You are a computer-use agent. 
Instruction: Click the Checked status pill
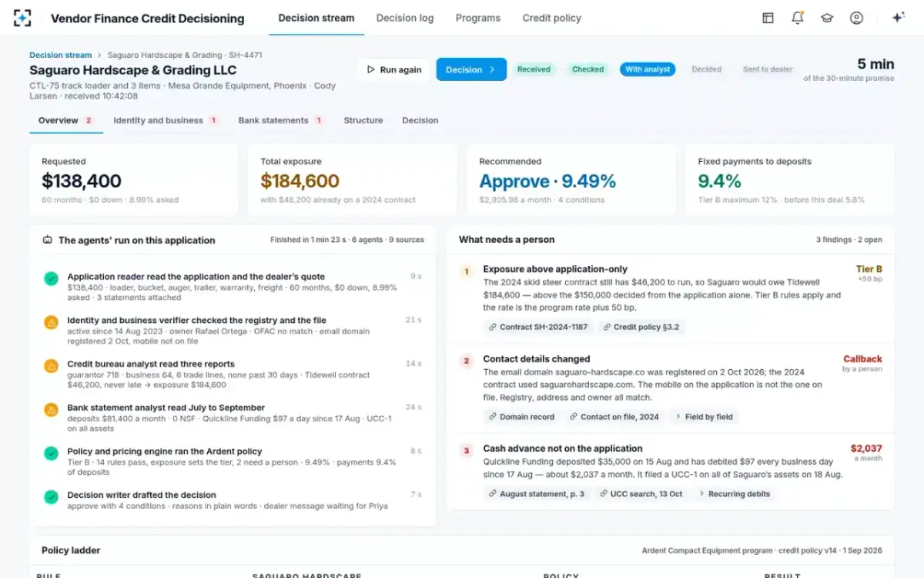[x=588, y=69]
